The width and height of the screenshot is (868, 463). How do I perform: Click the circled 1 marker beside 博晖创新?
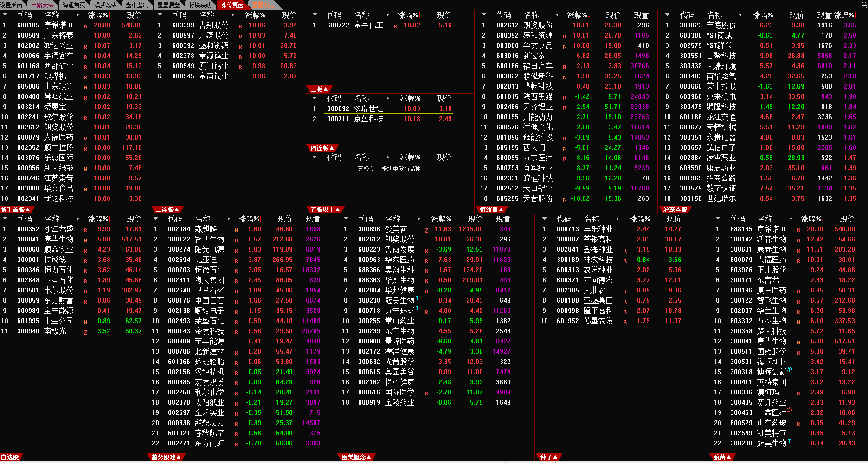pos(789,369)
